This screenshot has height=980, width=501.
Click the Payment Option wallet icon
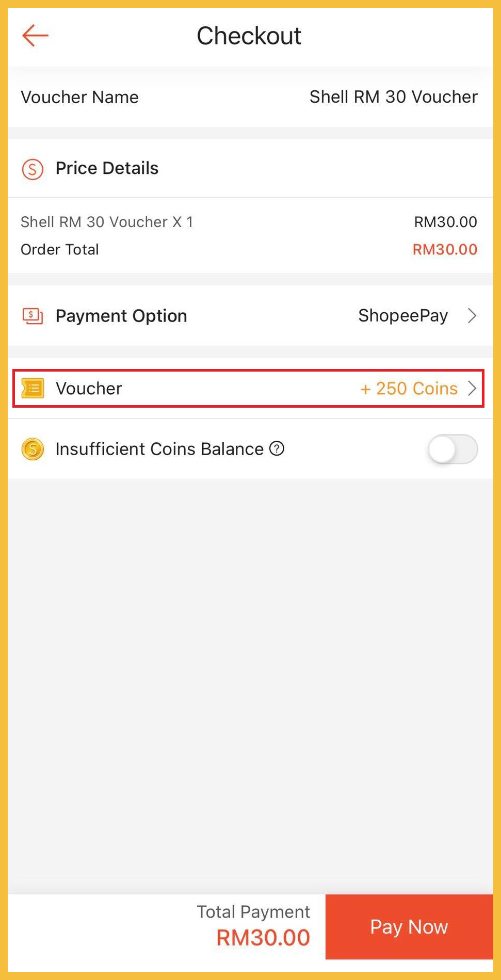point(33,316)
